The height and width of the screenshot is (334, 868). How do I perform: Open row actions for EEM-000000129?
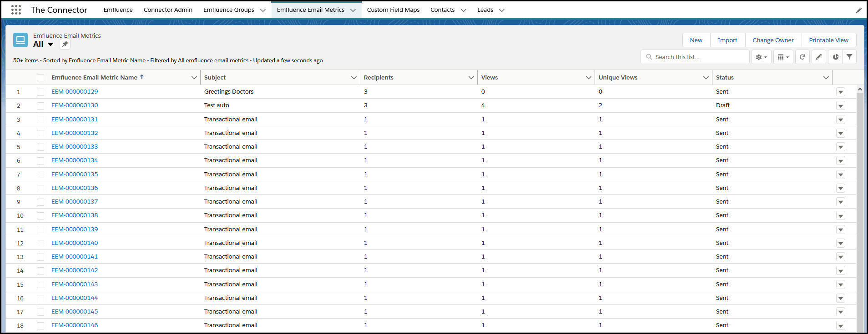841,92
